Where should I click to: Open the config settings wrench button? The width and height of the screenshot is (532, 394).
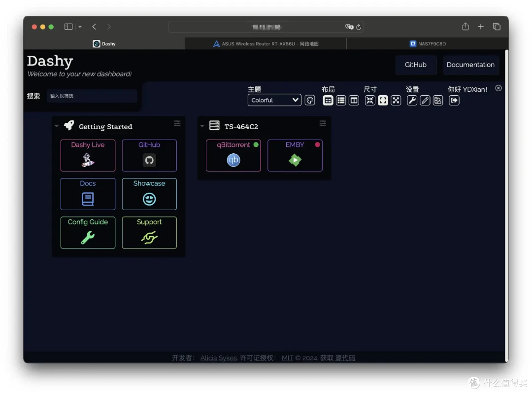click(x=412, y=100)
